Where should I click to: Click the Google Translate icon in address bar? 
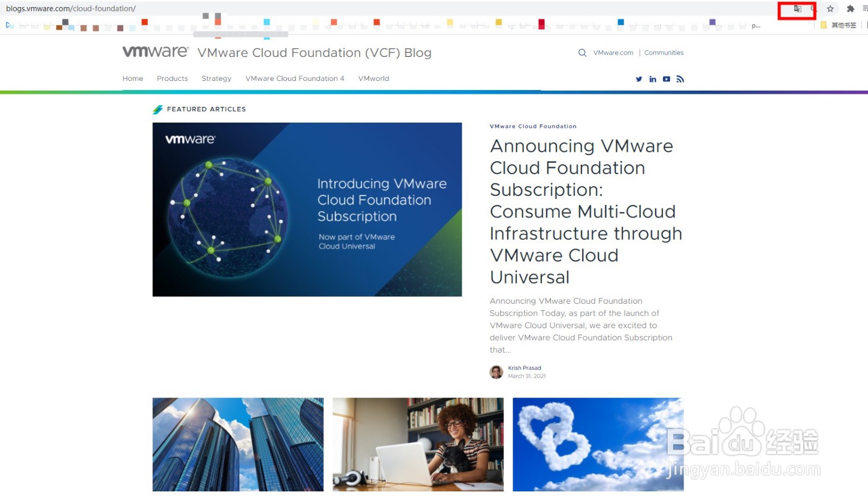coord(797,9)
